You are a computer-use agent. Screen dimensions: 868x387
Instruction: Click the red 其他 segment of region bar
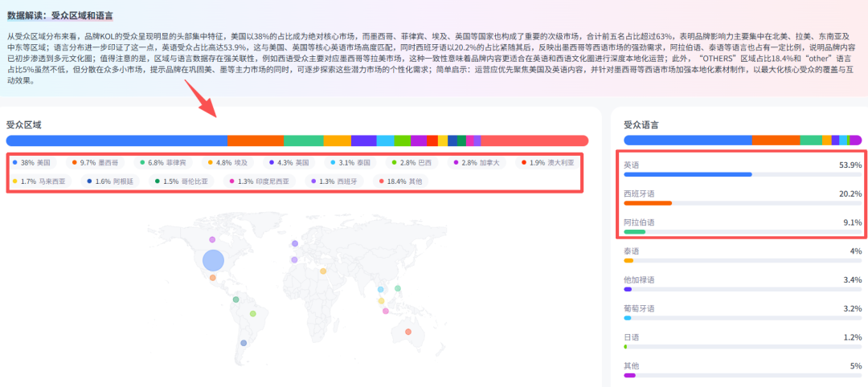click(x=534, y=141)
